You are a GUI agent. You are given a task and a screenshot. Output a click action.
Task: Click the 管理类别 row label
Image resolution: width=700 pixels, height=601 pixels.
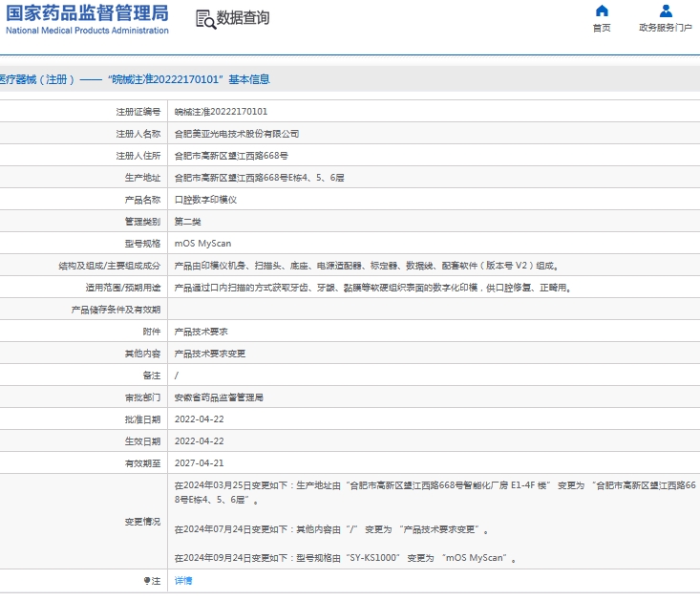coord(142,222)
